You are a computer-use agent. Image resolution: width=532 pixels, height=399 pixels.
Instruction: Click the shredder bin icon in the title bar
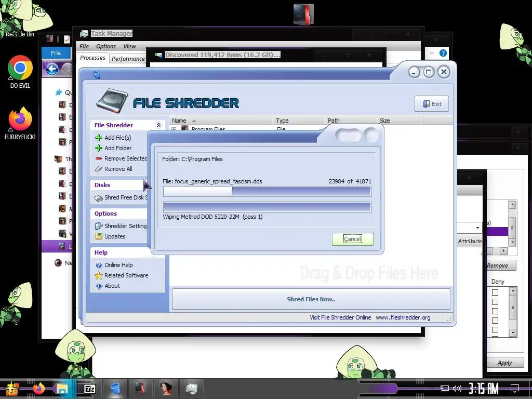[96, 74]
